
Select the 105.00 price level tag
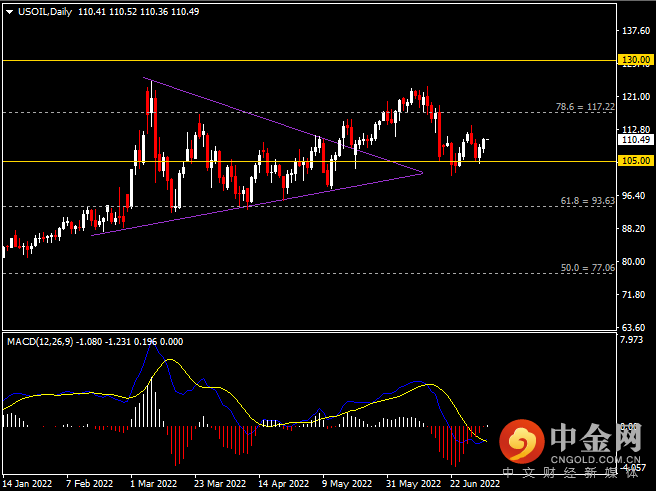632,161
